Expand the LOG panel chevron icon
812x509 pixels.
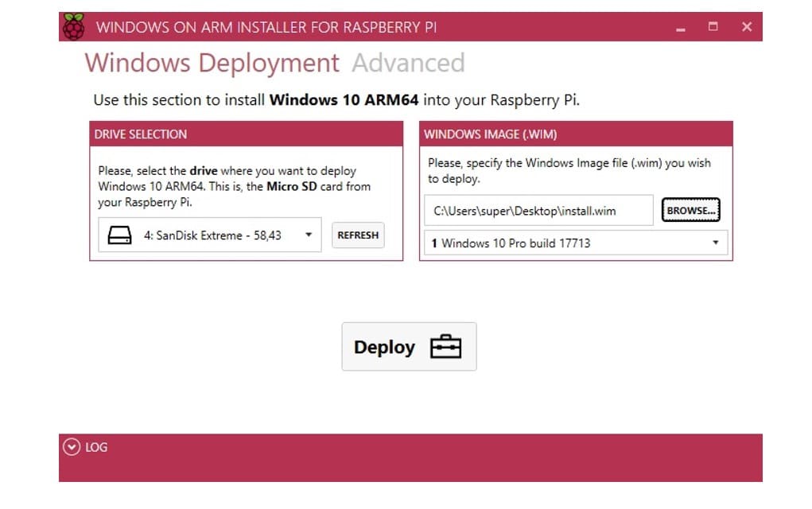pyautogui.click(x=72, y=447)
